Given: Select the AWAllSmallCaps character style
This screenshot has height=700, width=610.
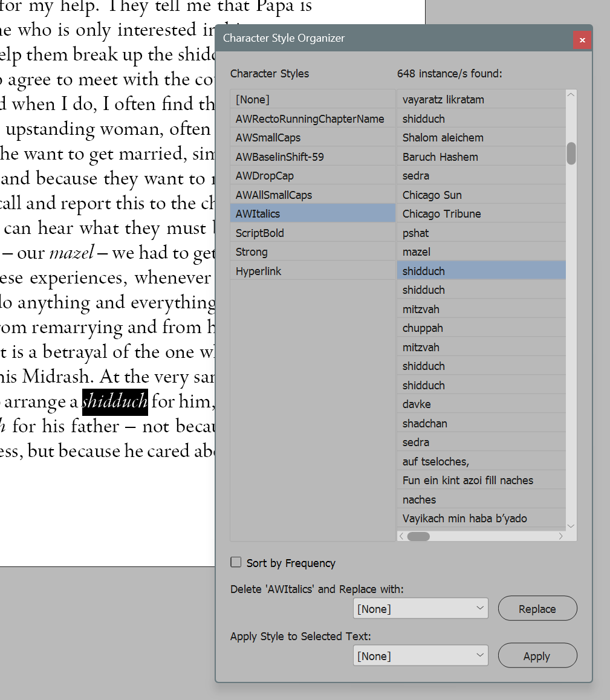Looking at the screenshot, I should [313, 195].
